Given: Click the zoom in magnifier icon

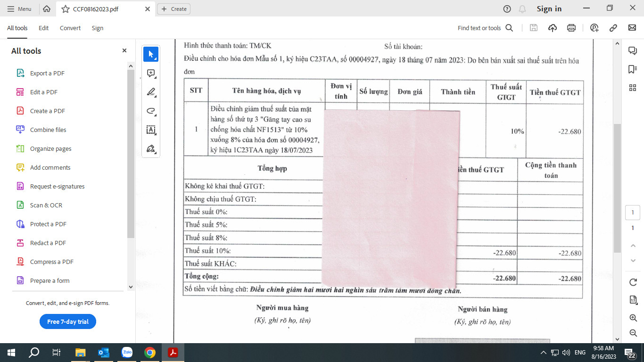Looking at the screenshot, I should coord(633,318).
